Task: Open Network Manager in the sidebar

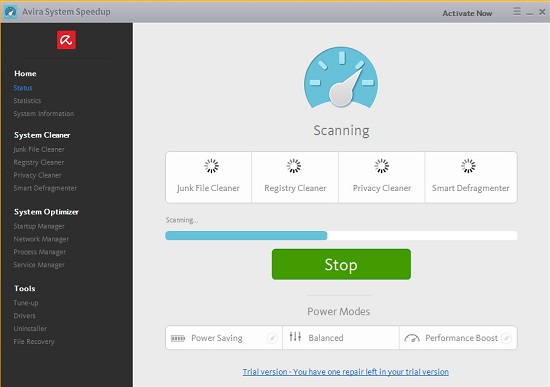Action: point(41,239)
